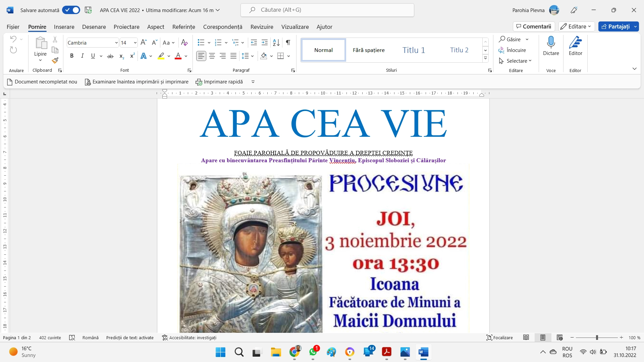Click the Comentarii button
This screenshot has width=644, height=362.
pos(534,26)
